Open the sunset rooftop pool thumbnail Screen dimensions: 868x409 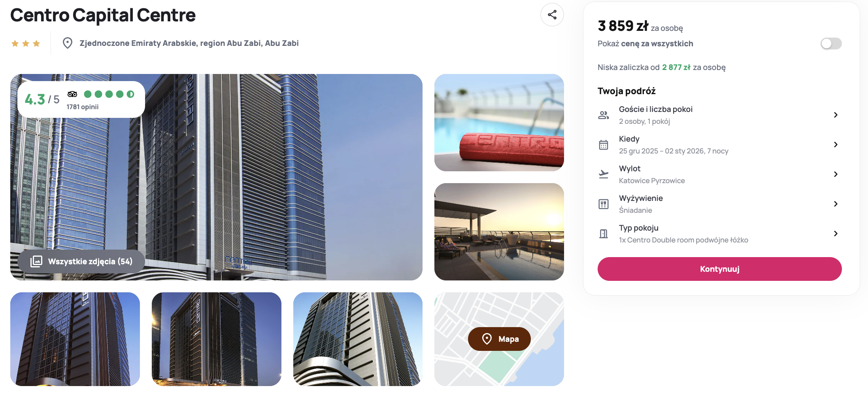pos(499,232)
